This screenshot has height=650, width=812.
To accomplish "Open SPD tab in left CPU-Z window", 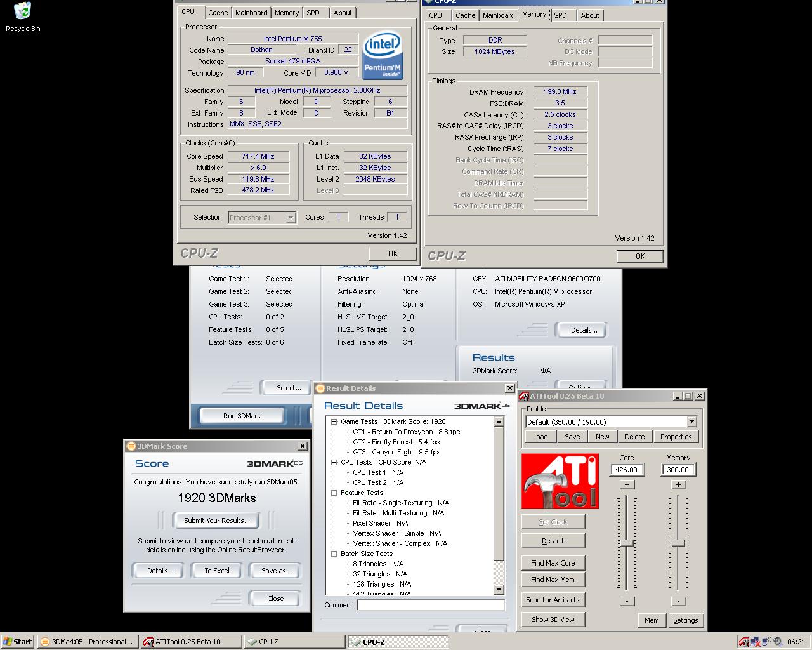I will (313, 13).
